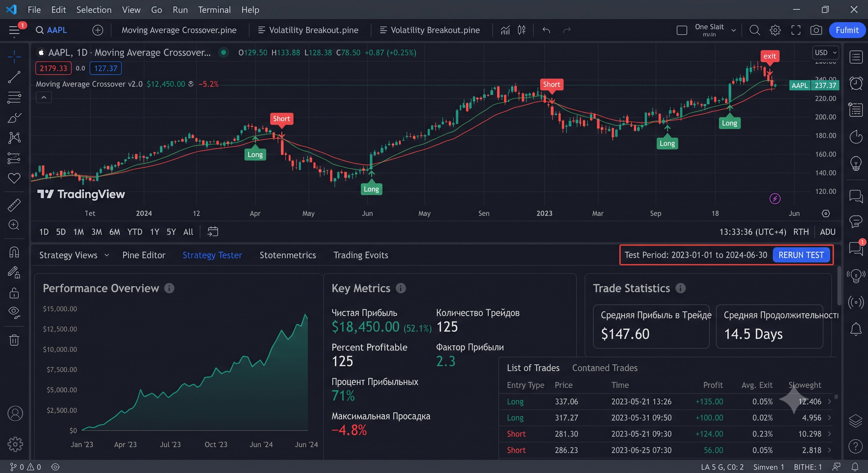Click the Fufmit button

(x=847, y=30)
